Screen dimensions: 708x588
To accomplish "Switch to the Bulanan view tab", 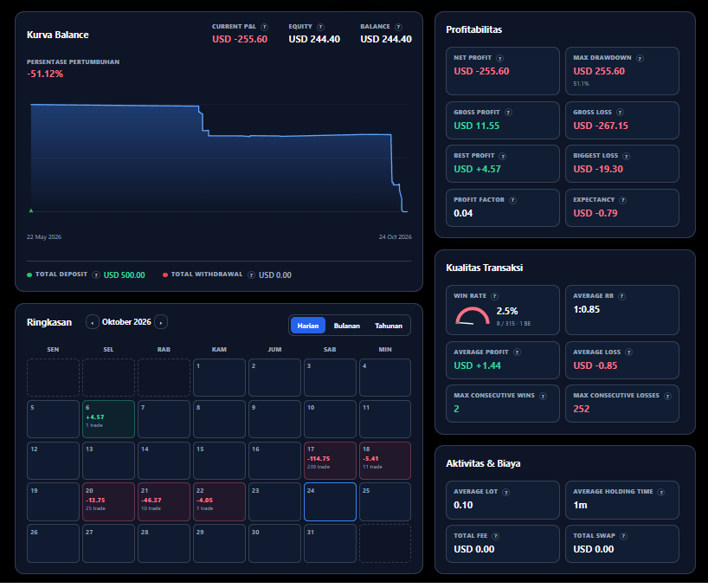I will (347, 326).
